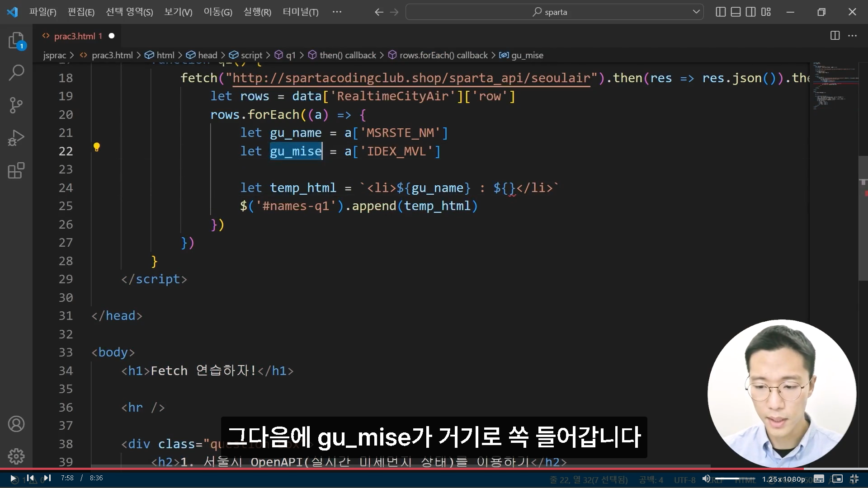Exit fullscreen on the video player
The width and height of the screenshot is (868, 488).
(x=854, y=479)
